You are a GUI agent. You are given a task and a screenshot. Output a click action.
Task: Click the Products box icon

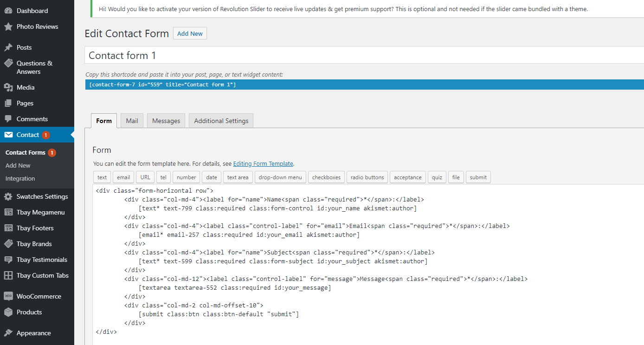[x=8, y=312]
